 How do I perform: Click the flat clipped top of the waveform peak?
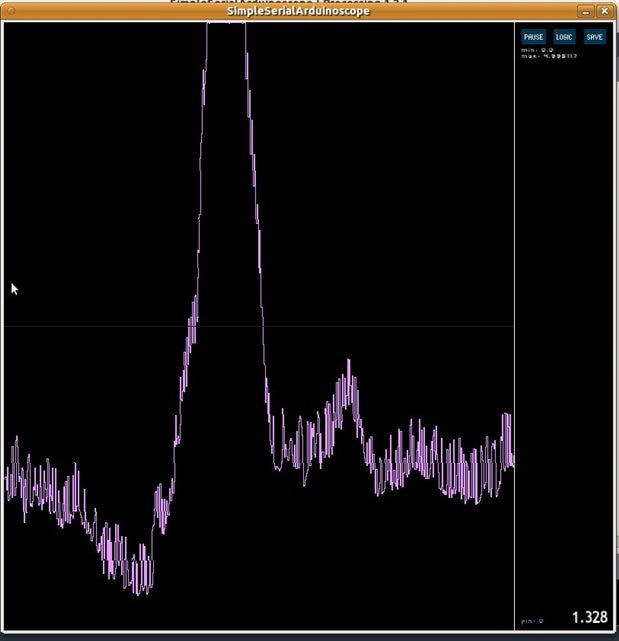(x=226, y=23)
